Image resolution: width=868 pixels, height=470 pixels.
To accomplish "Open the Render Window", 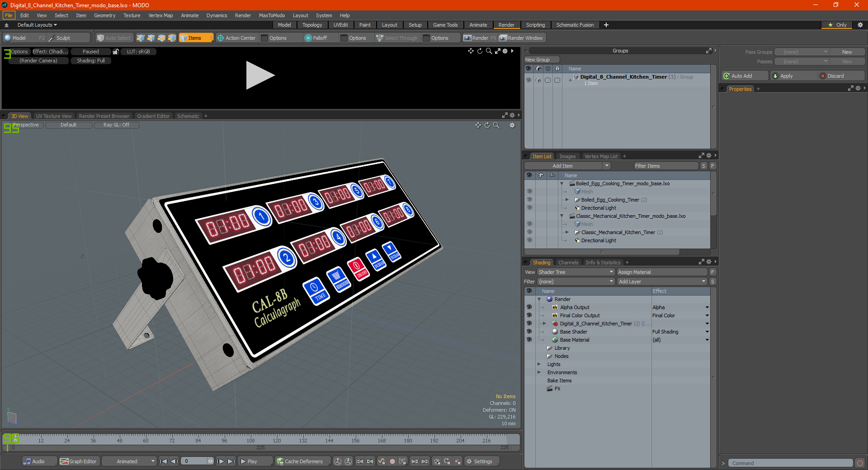I will [521, 38].
